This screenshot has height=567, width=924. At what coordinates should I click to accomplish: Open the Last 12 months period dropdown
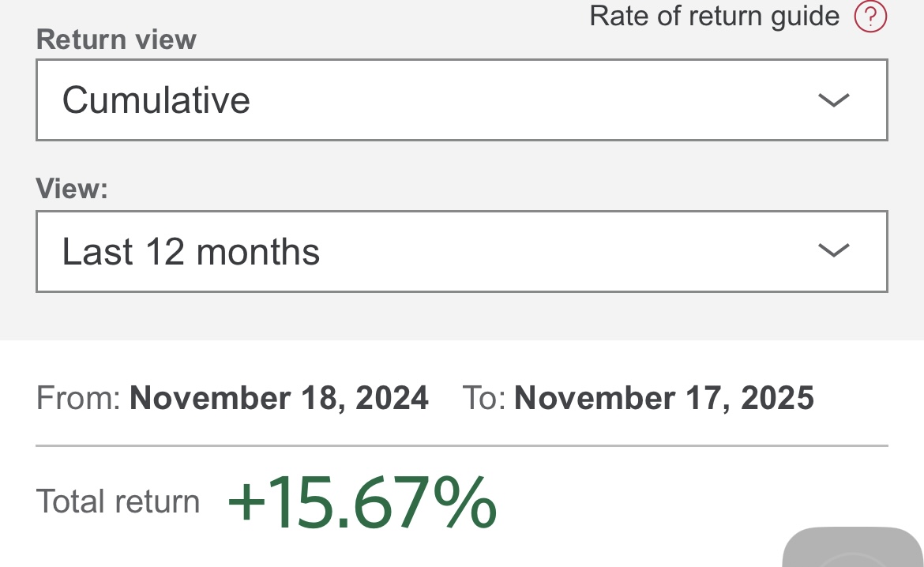[461, 252]
